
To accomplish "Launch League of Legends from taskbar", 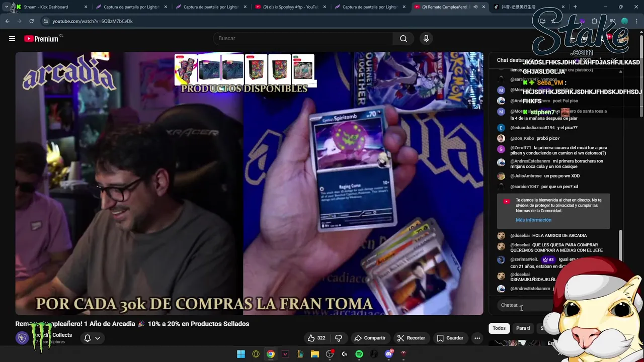I will click(x=300, y=354).
